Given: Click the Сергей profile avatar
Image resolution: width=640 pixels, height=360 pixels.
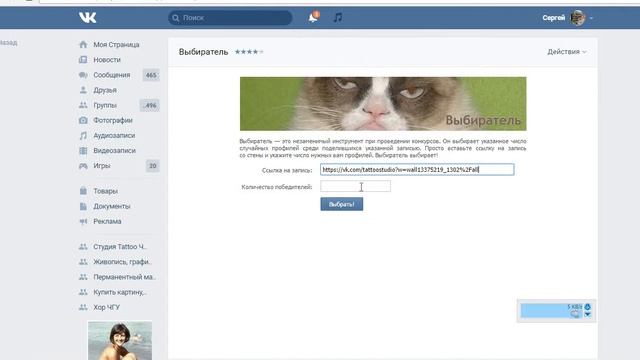Looking at the screenshot, I should [x=578, y=18].
